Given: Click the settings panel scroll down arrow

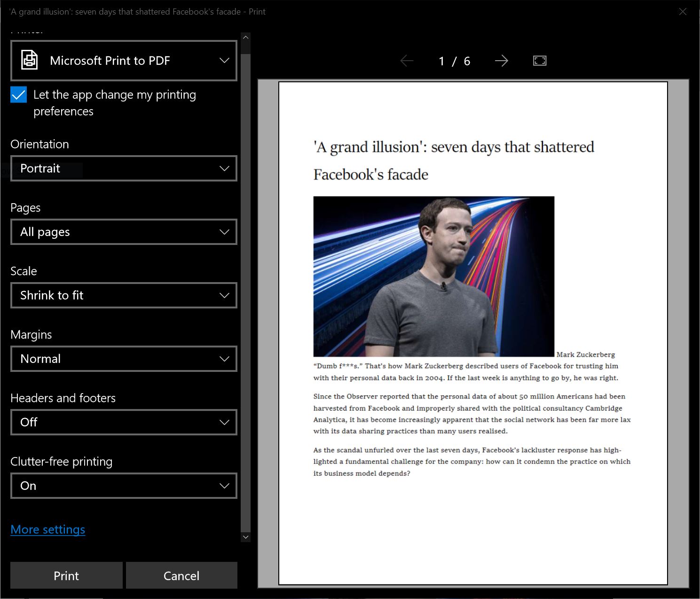Looking at the screenshot, I should tap(245, 537).
